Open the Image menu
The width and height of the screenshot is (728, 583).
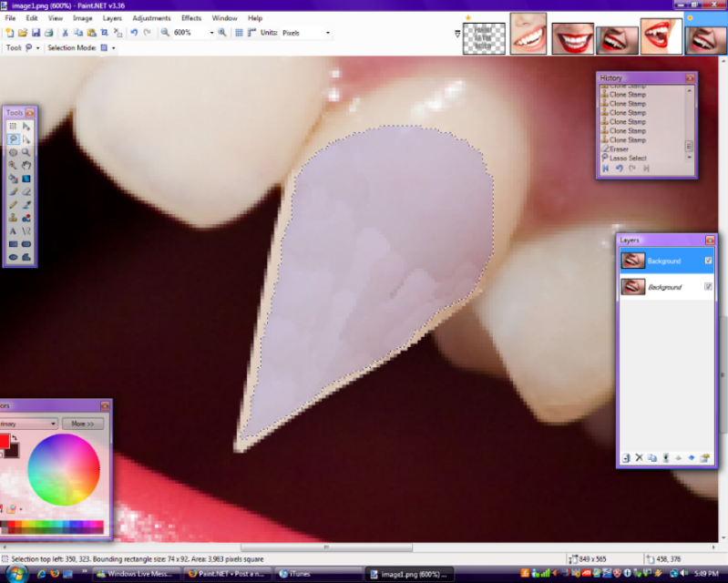[83, 18]
